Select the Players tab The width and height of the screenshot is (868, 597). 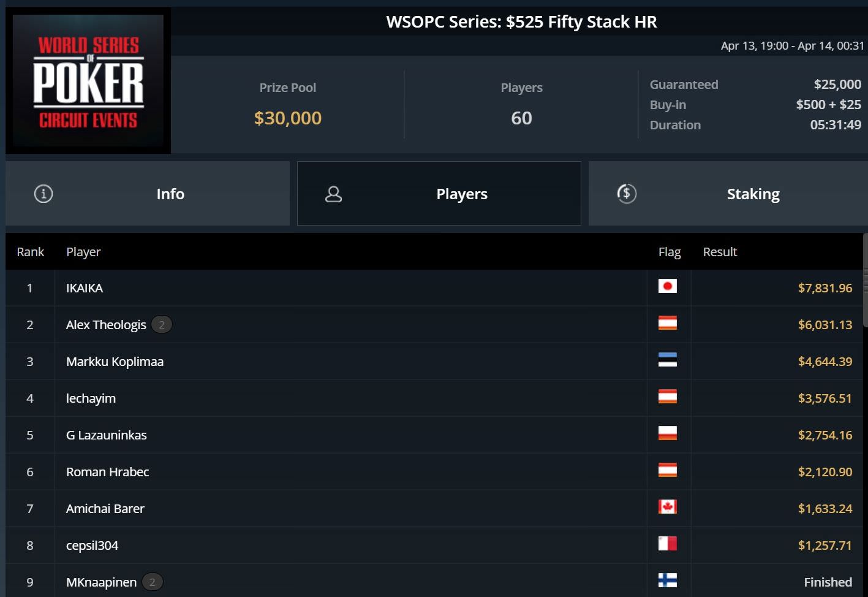point(439,194)
